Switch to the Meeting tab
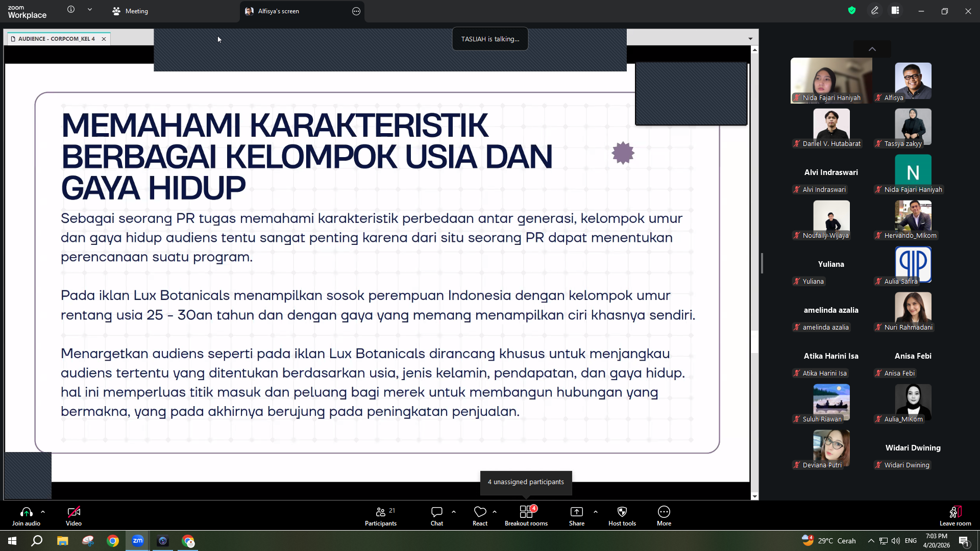 (x=130, y=11)
